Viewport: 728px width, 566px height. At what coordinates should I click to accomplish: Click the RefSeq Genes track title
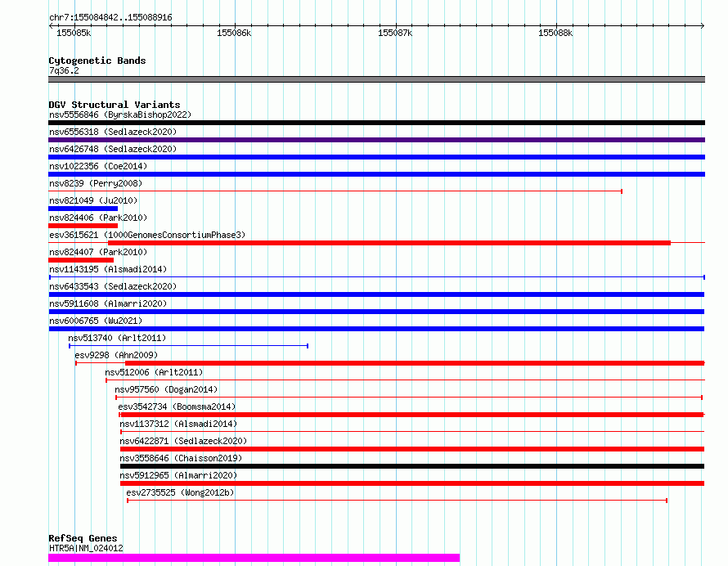tap(83, 539)
